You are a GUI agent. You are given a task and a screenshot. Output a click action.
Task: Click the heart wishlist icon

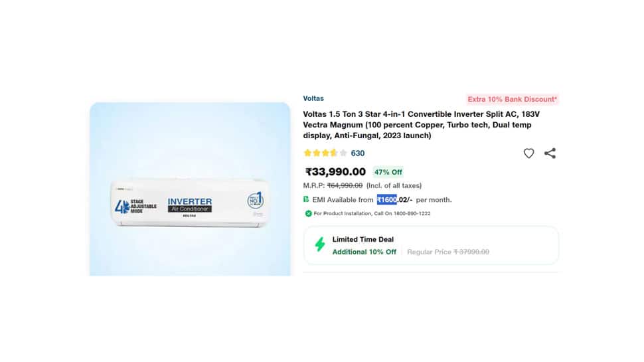point(528,153)
